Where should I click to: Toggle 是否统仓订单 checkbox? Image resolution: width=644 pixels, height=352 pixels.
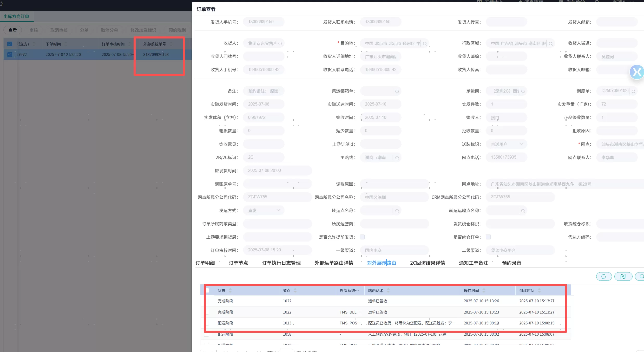tap(488, 237)
